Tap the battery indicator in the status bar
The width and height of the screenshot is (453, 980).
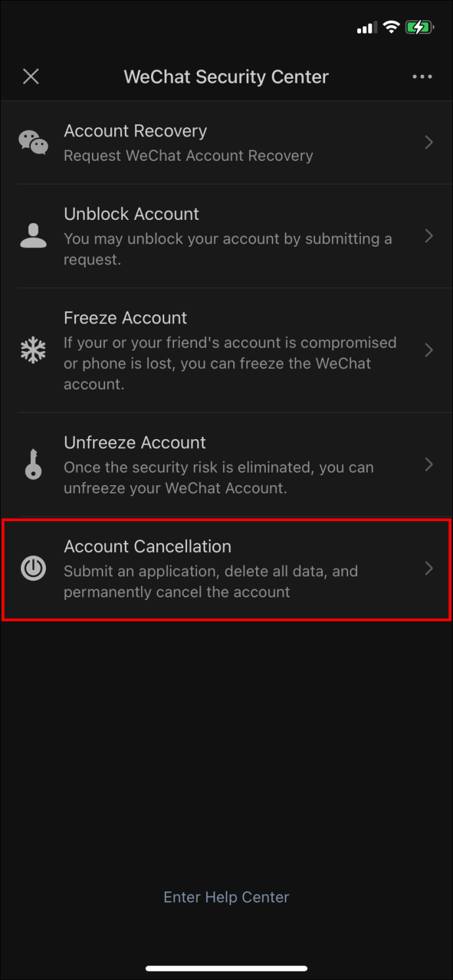coord(419,28)
